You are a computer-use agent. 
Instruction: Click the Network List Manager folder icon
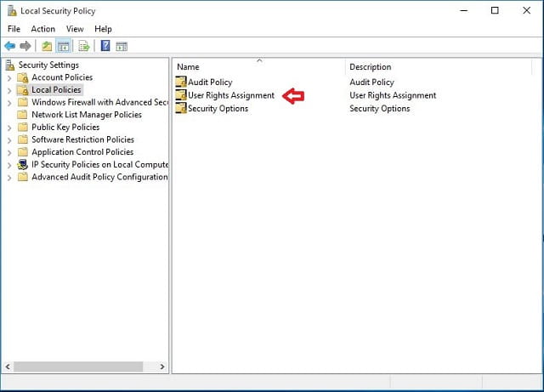(x=23, y=115)
